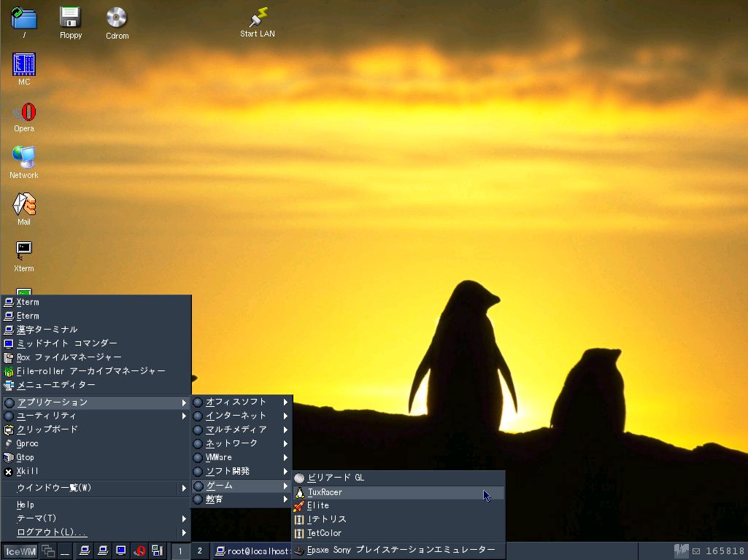Expand the テーマ(T) submenu
748x560 pixels.
pos(96,518)
